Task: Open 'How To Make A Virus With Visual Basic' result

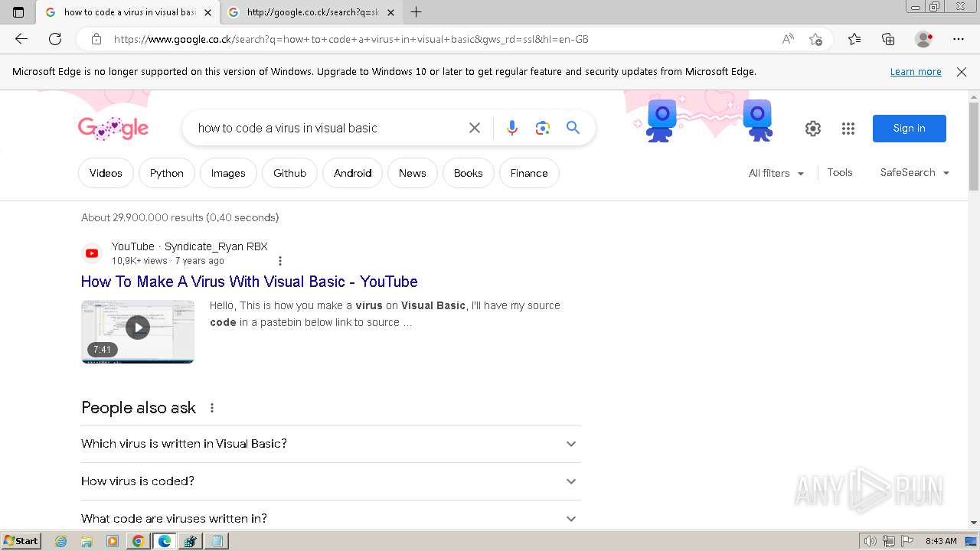Action: [x=250, y=282]
